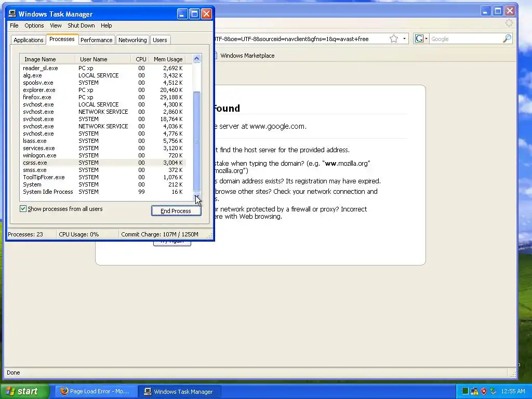Click the CPU usage tray icon

(465, 391)
